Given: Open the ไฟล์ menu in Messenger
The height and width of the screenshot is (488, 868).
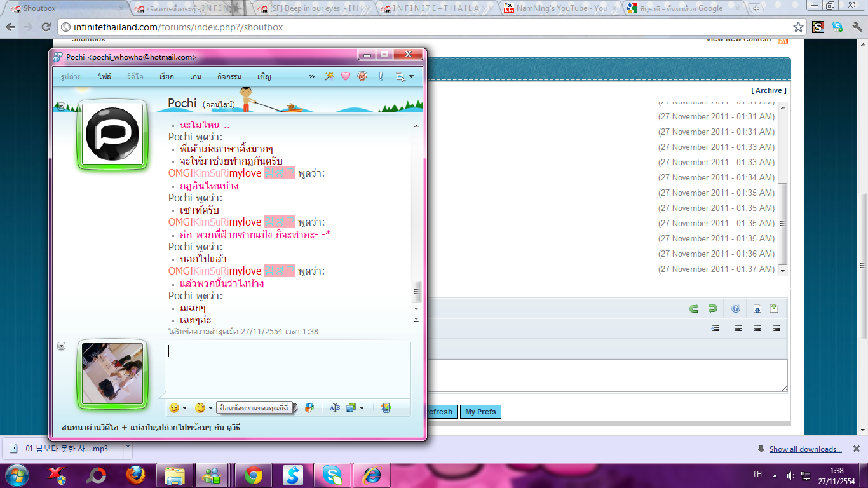Looking at the screenshot, I should (x=105, y=77).
